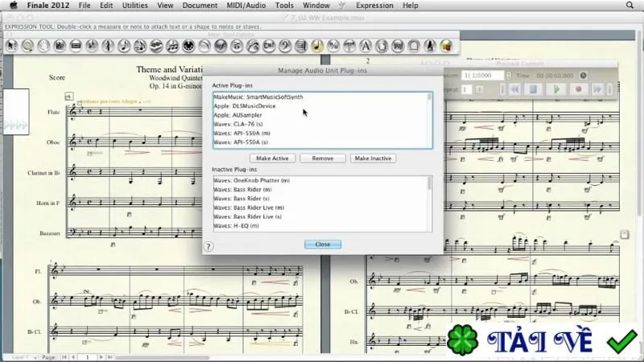Select the Selection arrow tool

tap(11, 46)
